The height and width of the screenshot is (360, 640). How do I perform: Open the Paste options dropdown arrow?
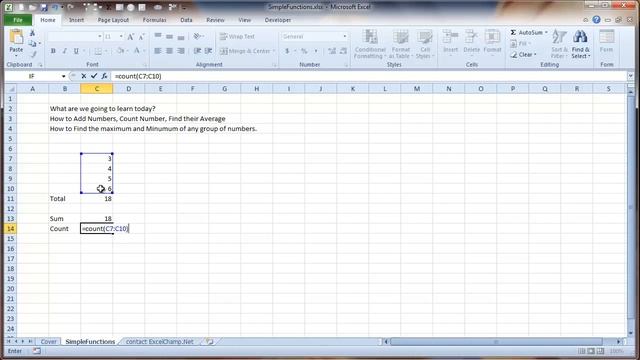click(x=16, y=55)
